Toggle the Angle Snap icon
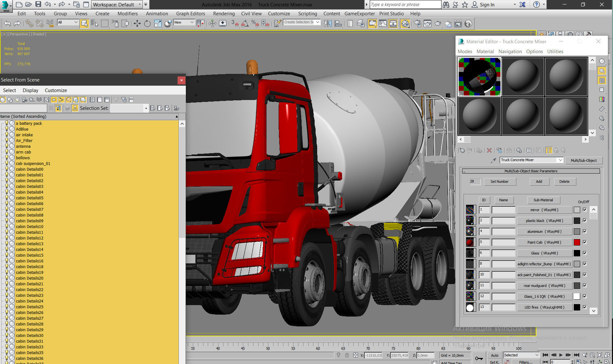 pyautogui.click(x=245, y=23)
